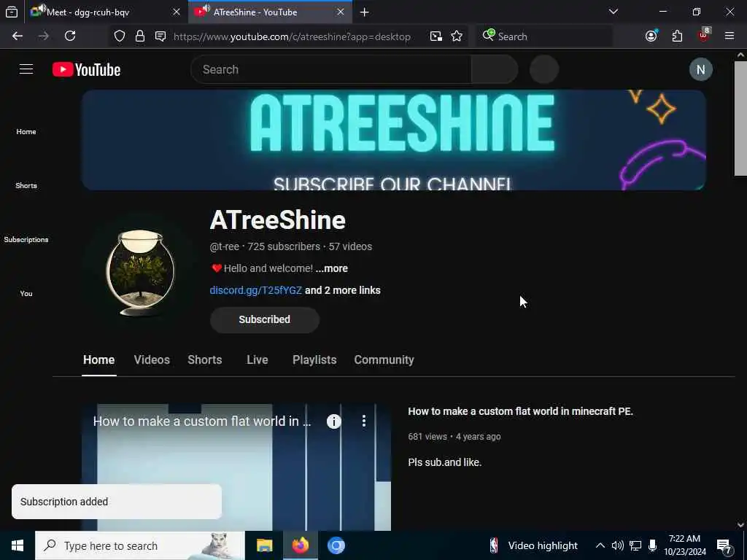Open the shield tracking protection icon
Viewport: 747px width, 560px height.
(120, 36)
